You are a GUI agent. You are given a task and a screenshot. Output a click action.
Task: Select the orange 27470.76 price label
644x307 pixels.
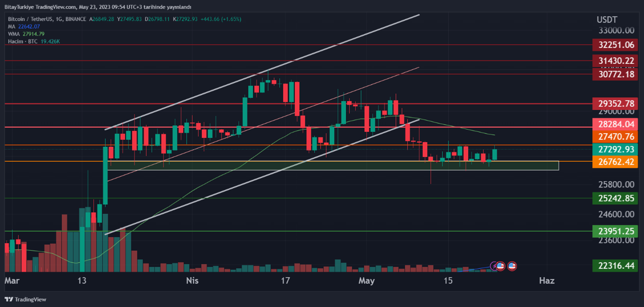coord(615,137)
